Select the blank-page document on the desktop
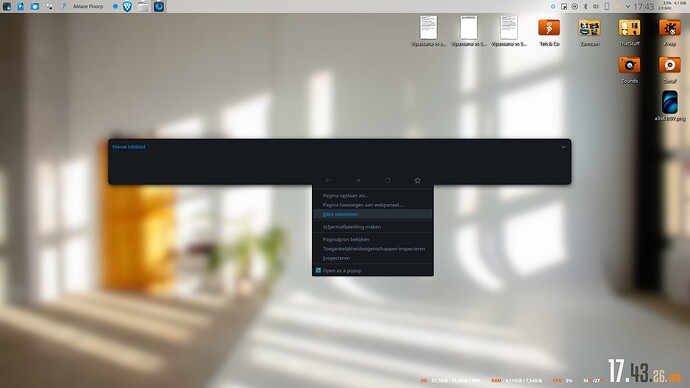Screen dimensions: 690x388 469,31
